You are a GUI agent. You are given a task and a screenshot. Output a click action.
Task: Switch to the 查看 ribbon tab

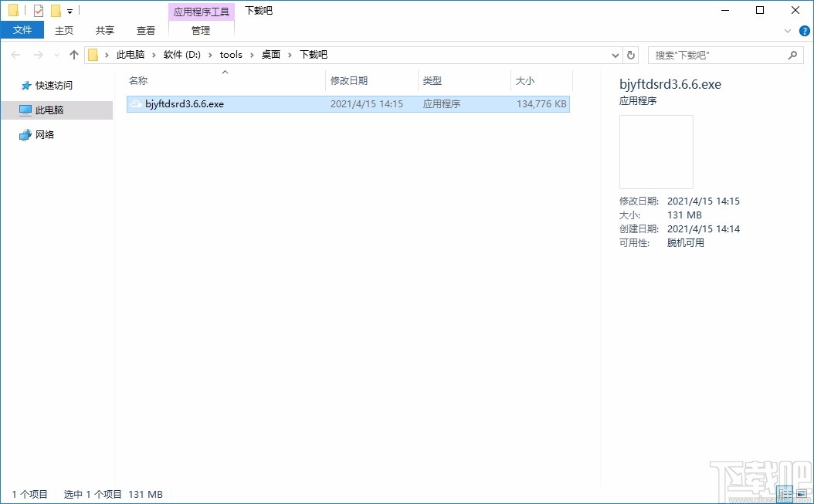(x=145, y=30)
